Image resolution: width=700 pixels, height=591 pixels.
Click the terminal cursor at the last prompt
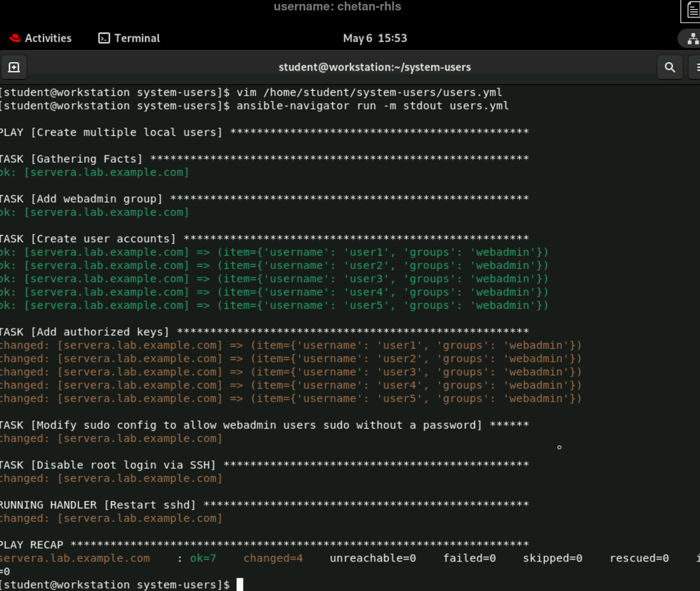pos(240,585)
